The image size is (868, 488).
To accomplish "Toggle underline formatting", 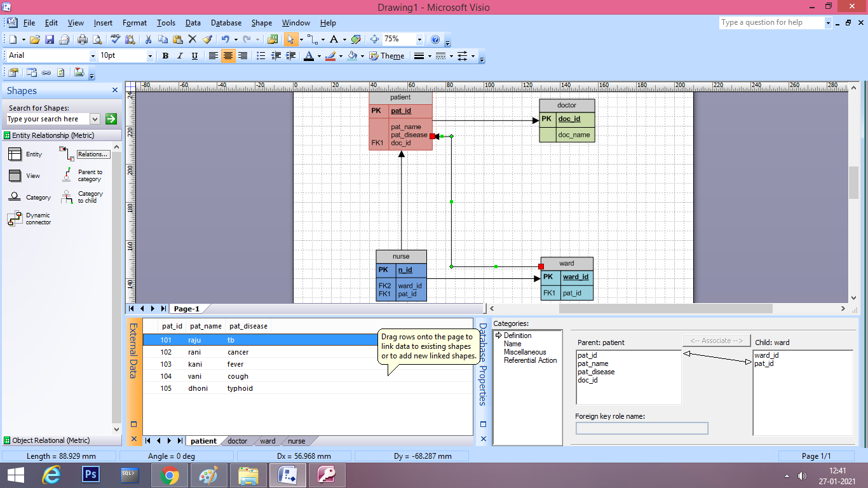I will point(194,56).
